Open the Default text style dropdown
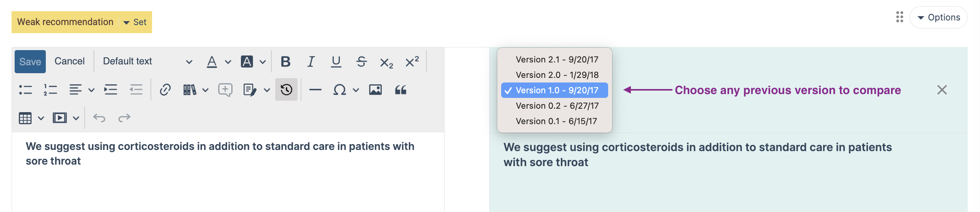The width and height of the screenshot is (980, 212). (147, 62)
